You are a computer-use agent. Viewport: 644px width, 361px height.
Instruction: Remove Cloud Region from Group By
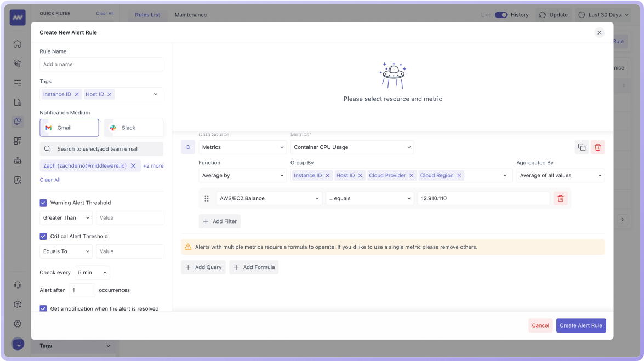[x=459, y=175]
